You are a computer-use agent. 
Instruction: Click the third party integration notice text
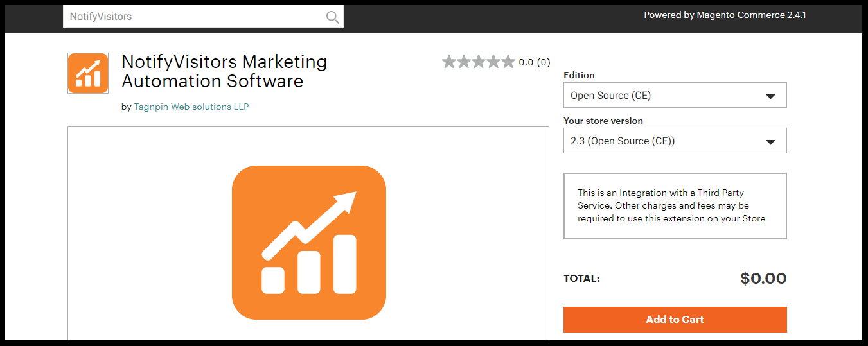(x=671, y=205)
